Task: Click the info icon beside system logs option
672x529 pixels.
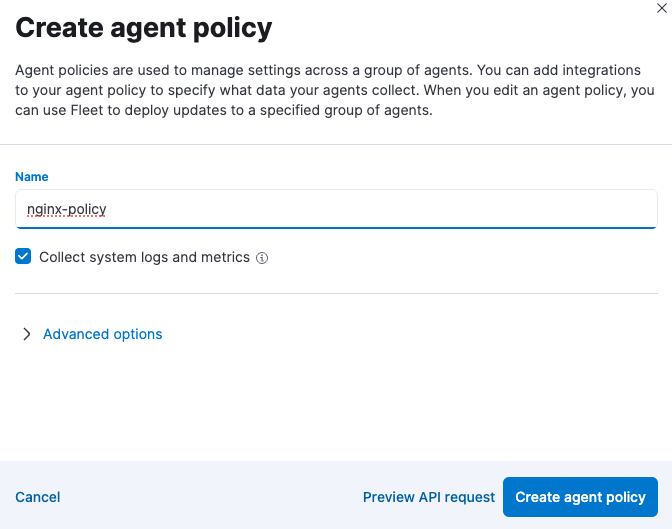Action: (x=262, y=258)
